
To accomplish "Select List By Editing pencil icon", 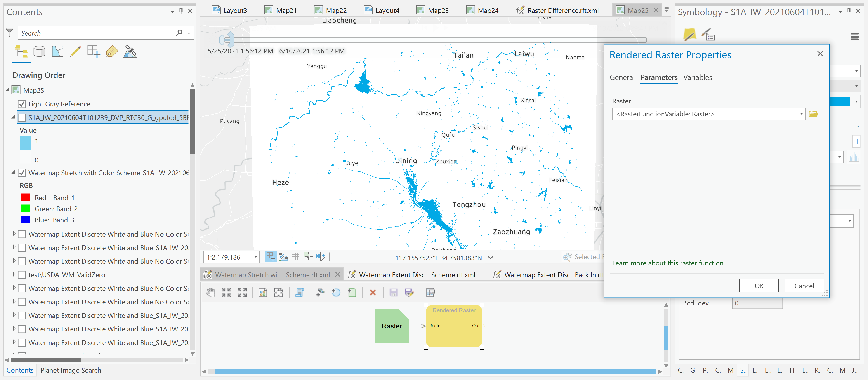I will (75, 52).
